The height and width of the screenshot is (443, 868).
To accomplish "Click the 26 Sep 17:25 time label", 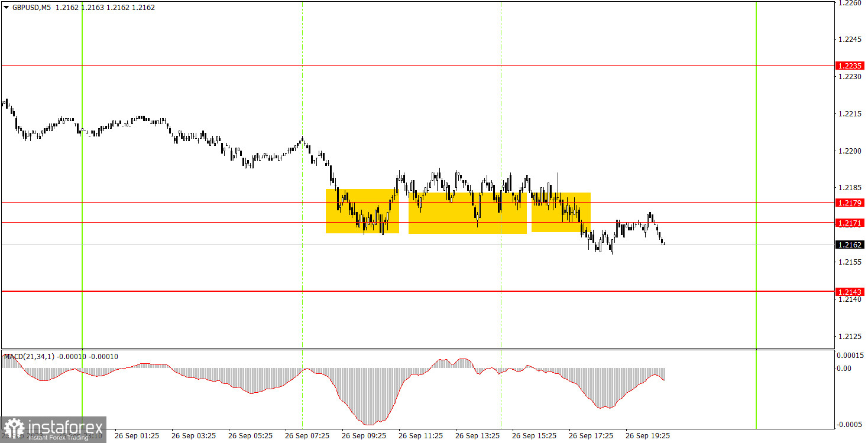I will [x=591, y=435].
